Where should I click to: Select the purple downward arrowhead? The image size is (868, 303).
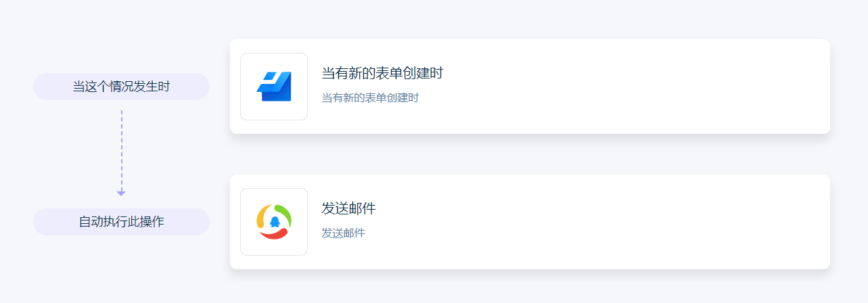click(121, 193)
